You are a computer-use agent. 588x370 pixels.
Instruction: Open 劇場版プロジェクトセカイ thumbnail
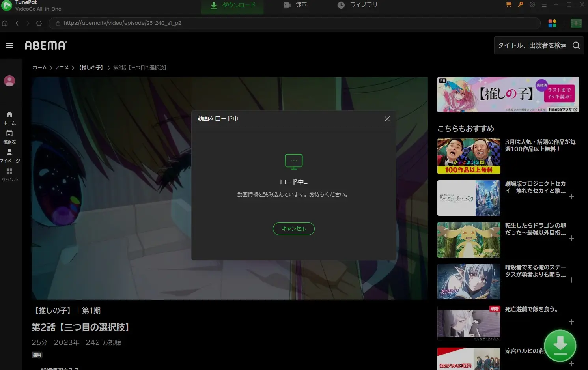pyautogui.click(x=469, y=198)
